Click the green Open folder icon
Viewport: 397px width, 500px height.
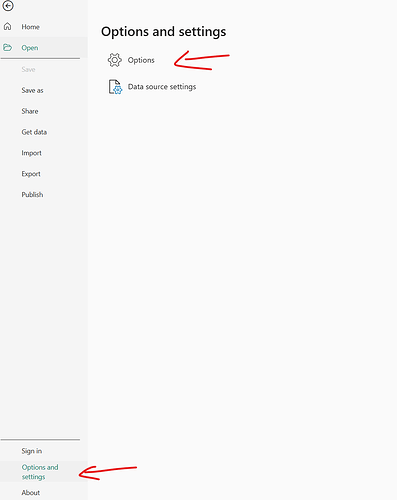tap(8, 47)
